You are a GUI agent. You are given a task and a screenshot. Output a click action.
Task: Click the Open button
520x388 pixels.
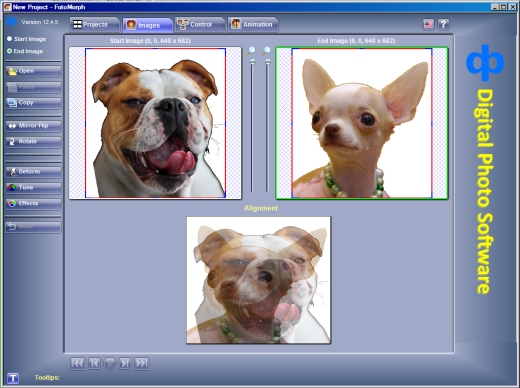pyautogui.click(x=33, y=71)
